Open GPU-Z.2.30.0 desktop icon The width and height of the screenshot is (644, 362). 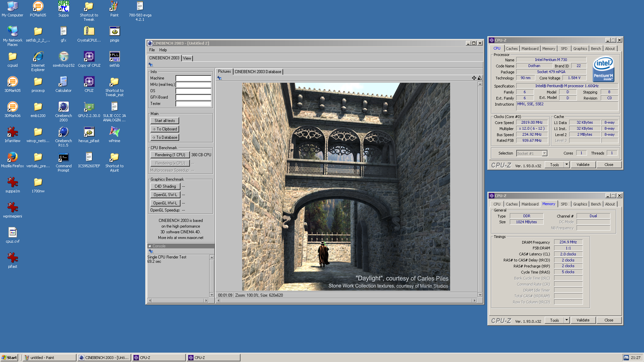pos(89,110)
